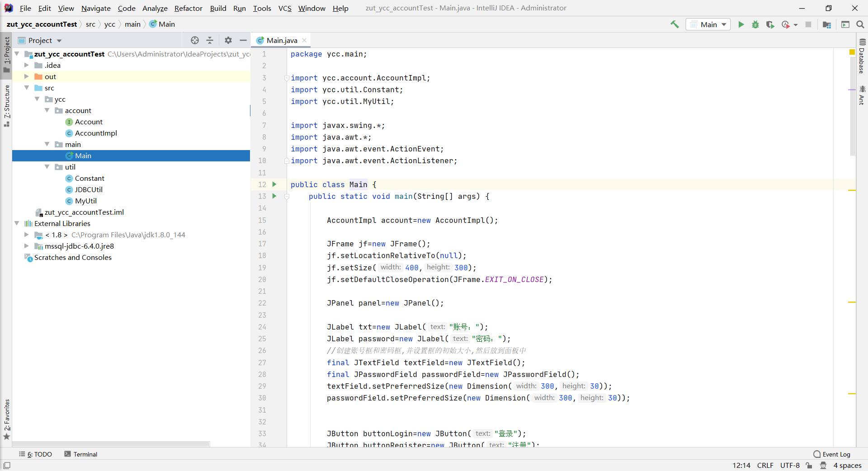Image resolution: width=868 pixels, height=471 pixels.
Task: Open the Refactor menu
Action: (x=189, y=8)
